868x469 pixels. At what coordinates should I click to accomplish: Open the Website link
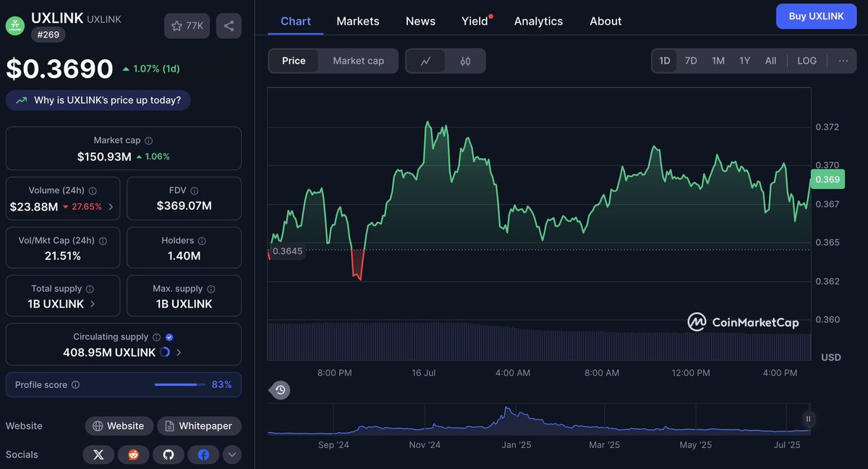pyautogui.click(x=119, y=426)
